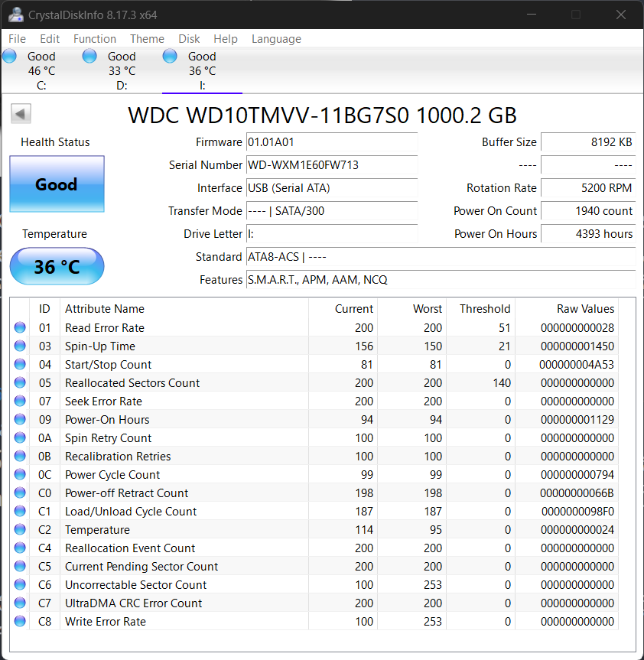Click status orb for Power-On Hours row
The width and height of the screenshot is (644, 660).
20,419
